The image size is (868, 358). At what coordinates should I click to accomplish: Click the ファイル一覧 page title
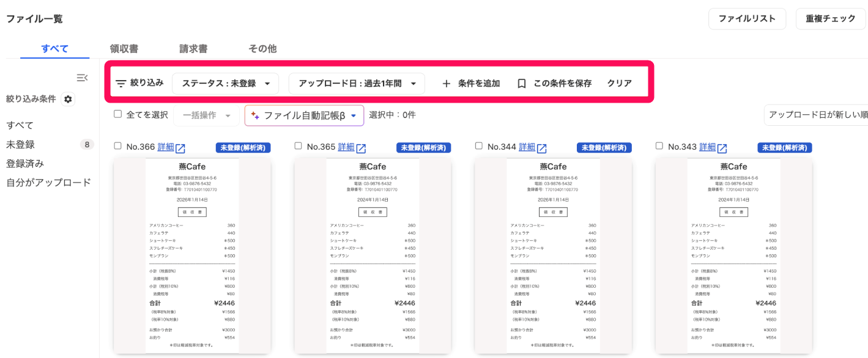tap(34, 19)
